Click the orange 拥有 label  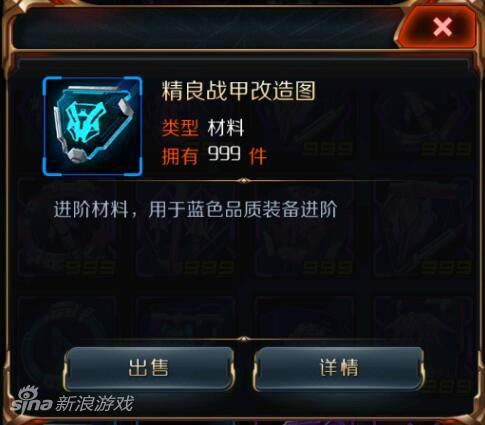(180, 156)
